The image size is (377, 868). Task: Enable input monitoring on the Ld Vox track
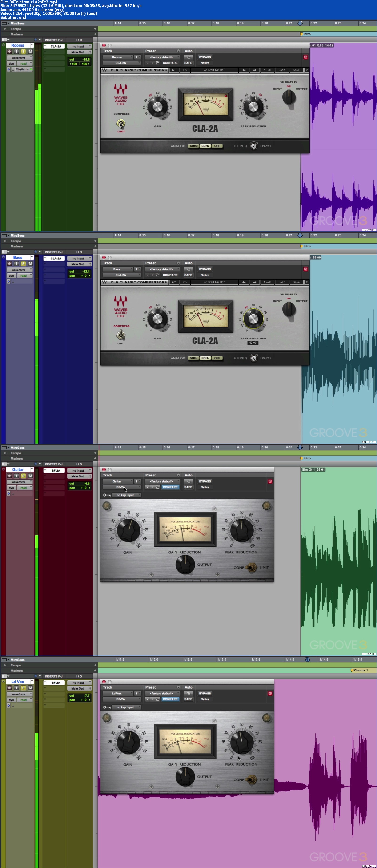coord(16,688)
